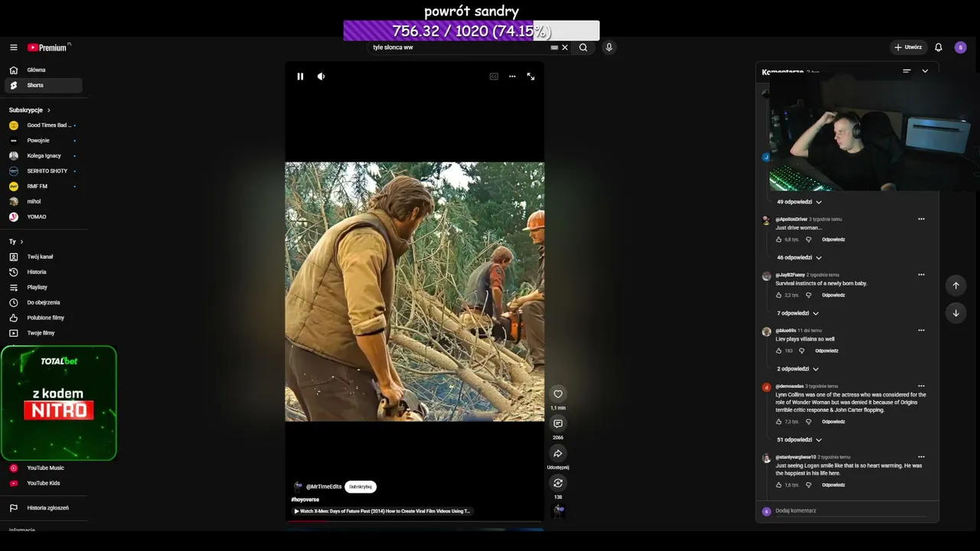This screenshot has width=980, height=551.
Task: Go to the previous Short with up arrow
Action: pos(955,285)
